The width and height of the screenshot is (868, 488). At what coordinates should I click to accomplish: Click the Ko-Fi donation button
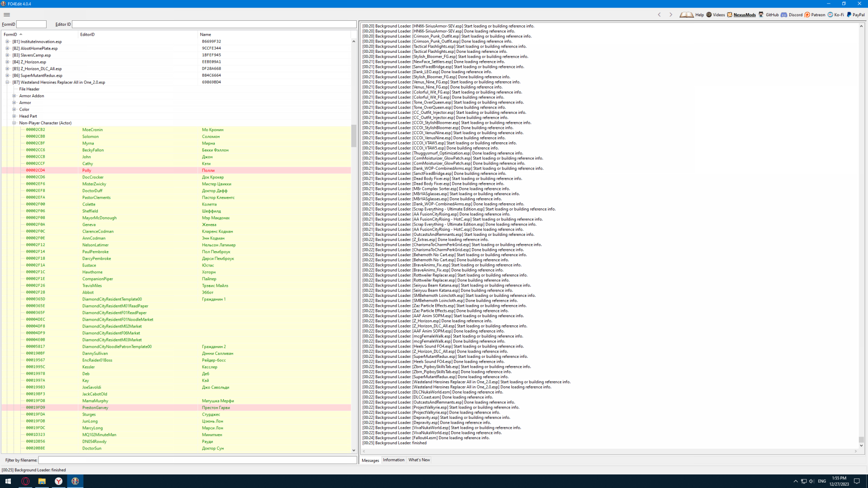[836, 14]
